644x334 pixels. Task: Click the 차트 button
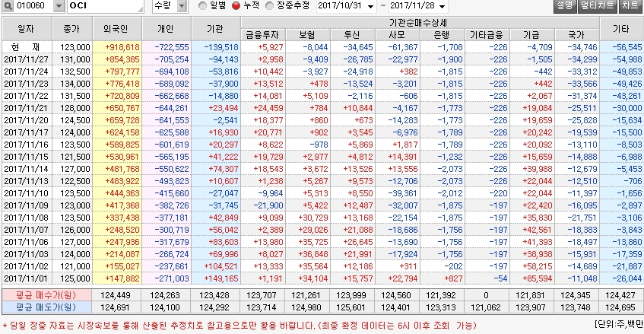[x=630, y=5]
